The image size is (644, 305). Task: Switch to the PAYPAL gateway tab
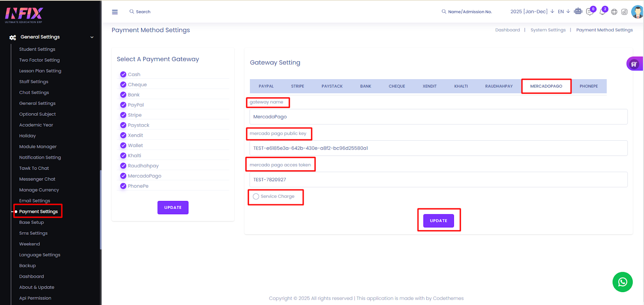[x=266, y=86]
